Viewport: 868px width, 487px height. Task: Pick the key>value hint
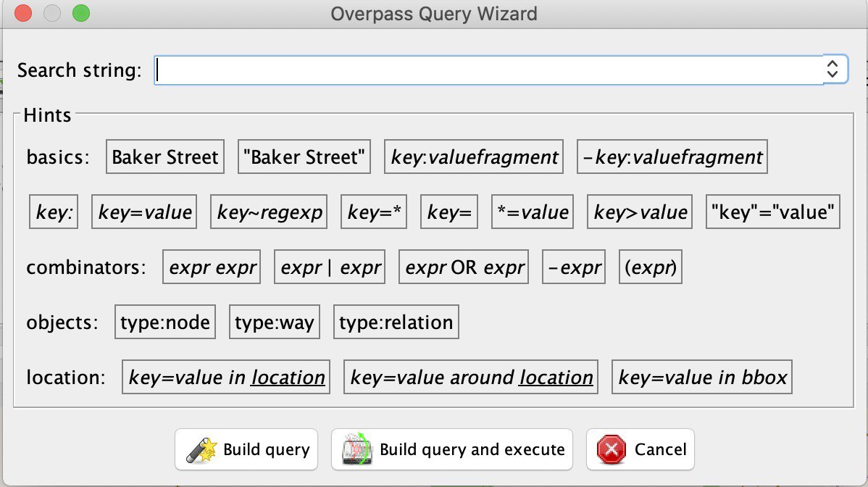640,212
